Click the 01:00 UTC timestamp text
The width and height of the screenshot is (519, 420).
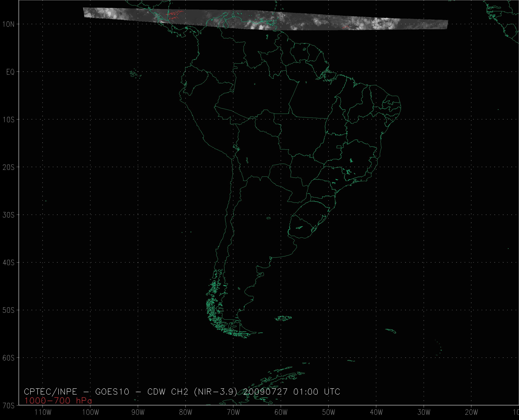(x=317, y=392)
